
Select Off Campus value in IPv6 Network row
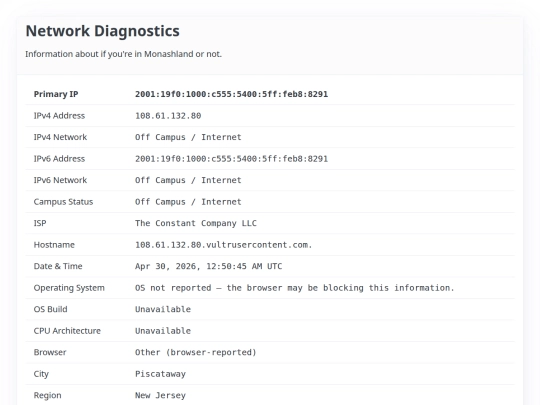[188, 180]
